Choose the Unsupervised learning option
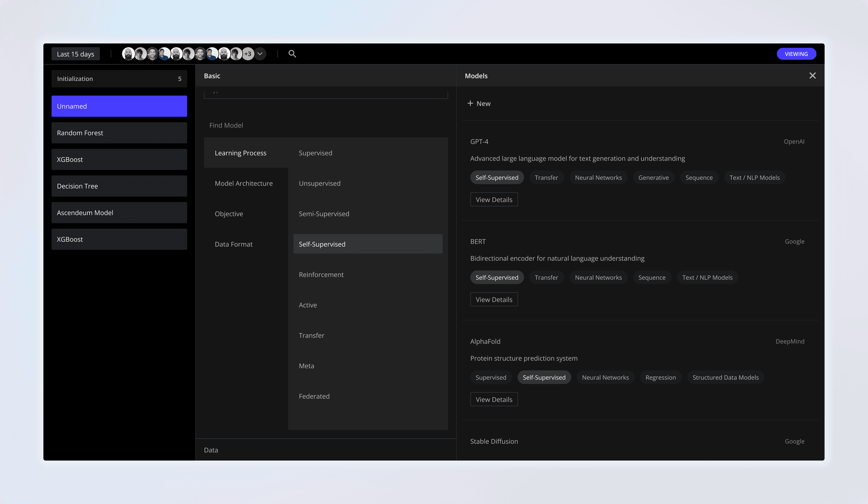This screenshot has height=504, width=868. [x=319, y=183]
